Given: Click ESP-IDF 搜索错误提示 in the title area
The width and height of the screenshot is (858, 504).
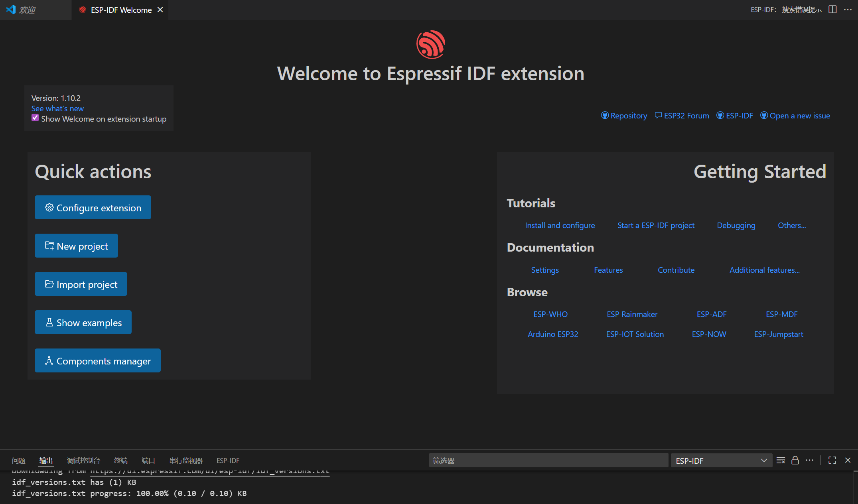Looking at the screenshot, I should pos(786,10).
